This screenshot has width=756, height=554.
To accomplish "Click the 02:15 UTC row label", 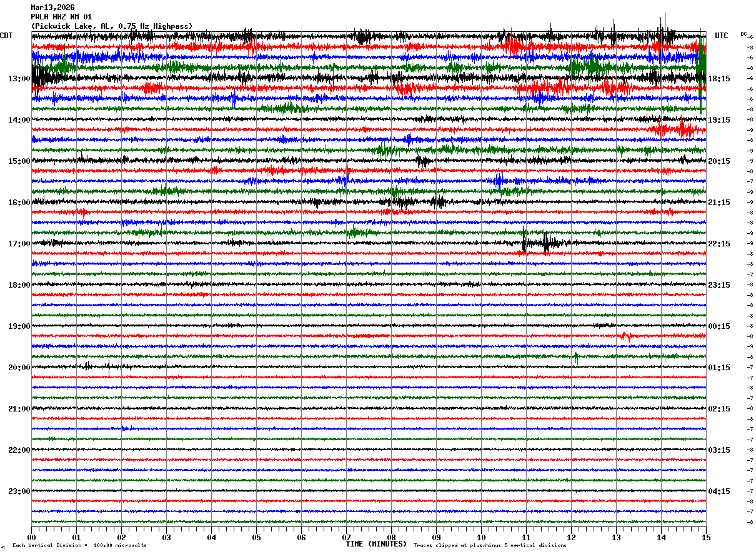I will 719,409.
